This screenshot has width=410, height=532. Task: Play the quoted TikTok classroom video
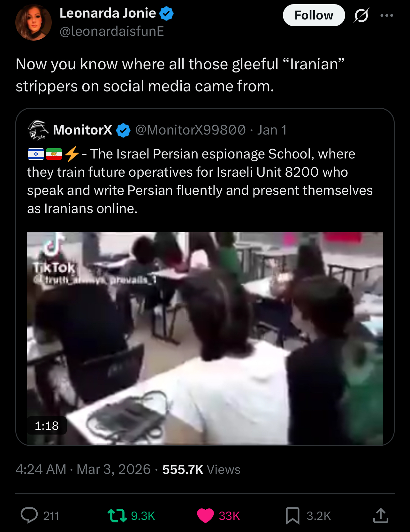pos(205,338)
